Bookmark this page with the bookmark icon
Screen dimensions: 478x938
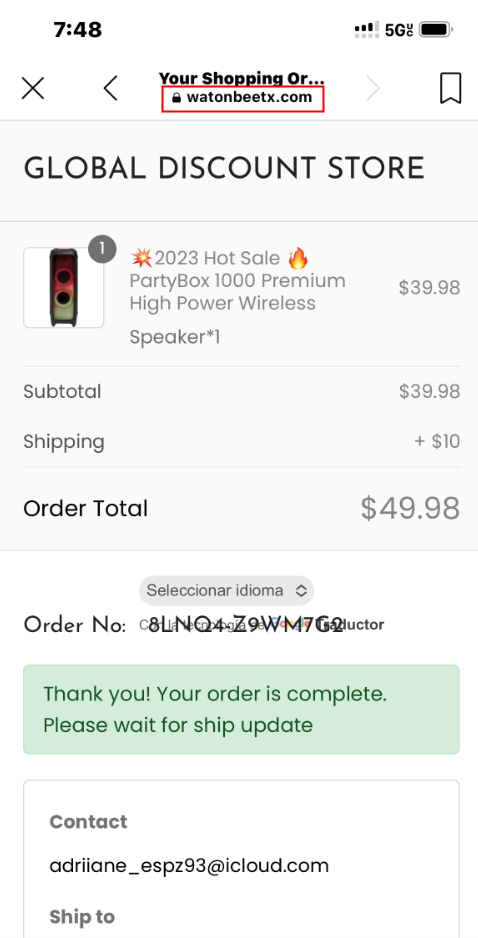pyautogui.click(x=450, y=88)
